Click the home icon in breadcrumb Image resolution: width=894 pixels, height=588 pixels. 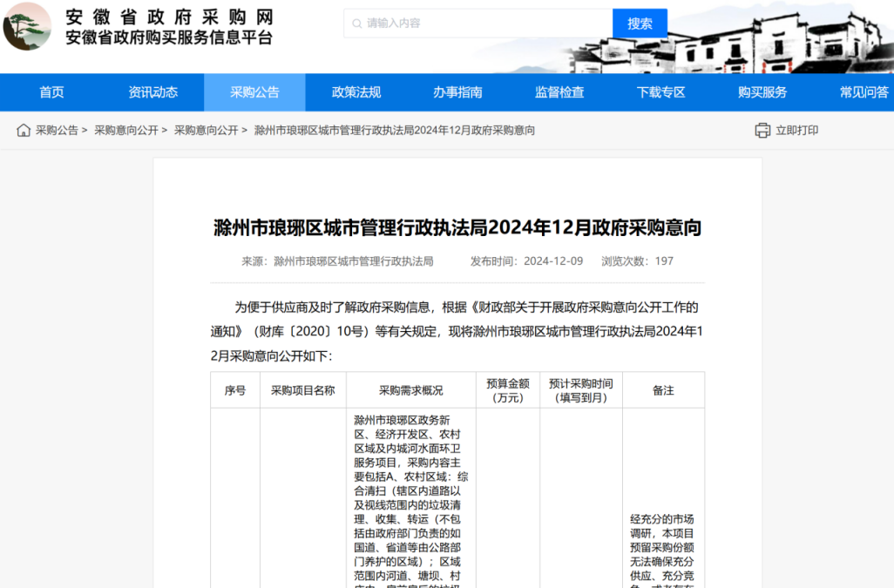tap(24, 131)
